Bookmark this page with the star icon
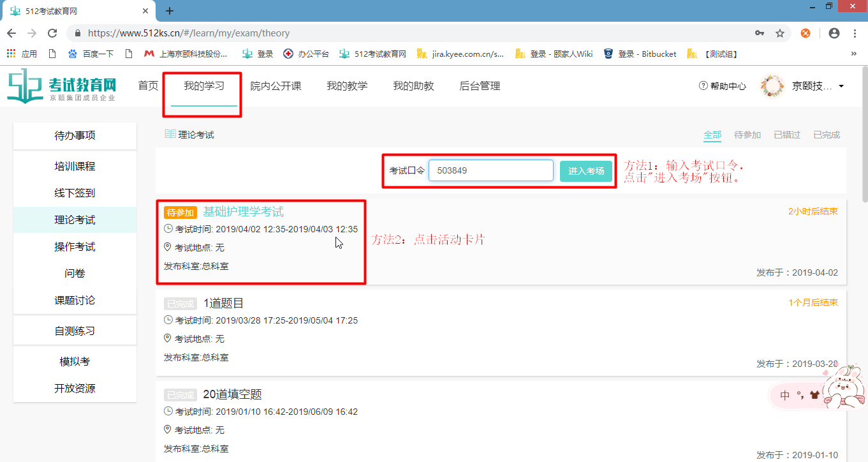 point(779,33)
